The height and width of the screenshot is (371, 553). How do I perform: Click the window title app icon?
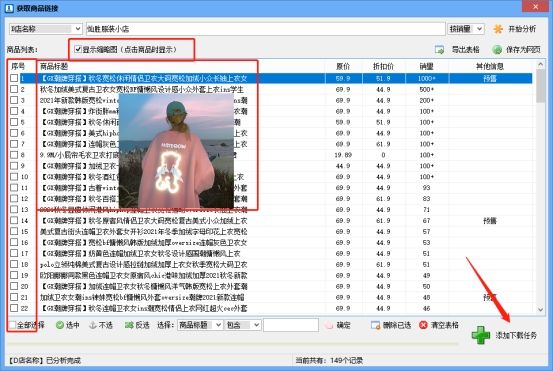pos(9,8)
